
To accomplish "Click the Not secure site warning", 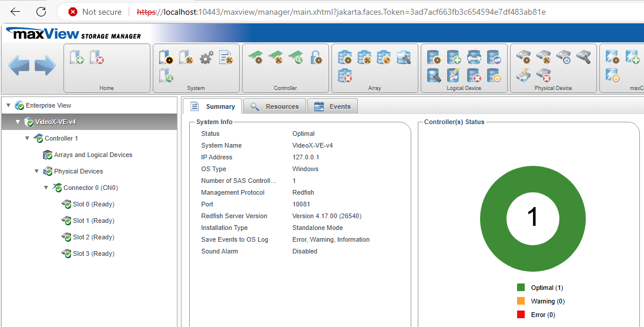I will point(95,12).
